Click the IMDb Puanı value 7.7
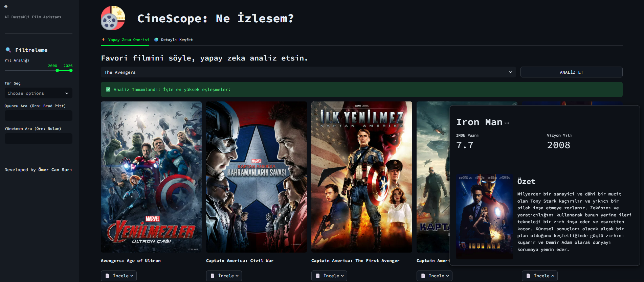The image size is (644, 282). 465,145
